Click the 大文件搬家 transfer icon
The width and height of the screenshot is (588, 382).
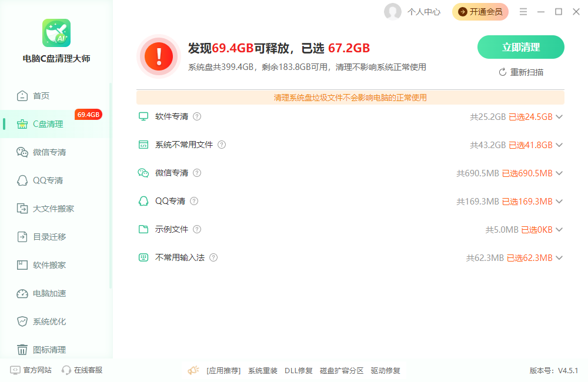click(22, 209)
